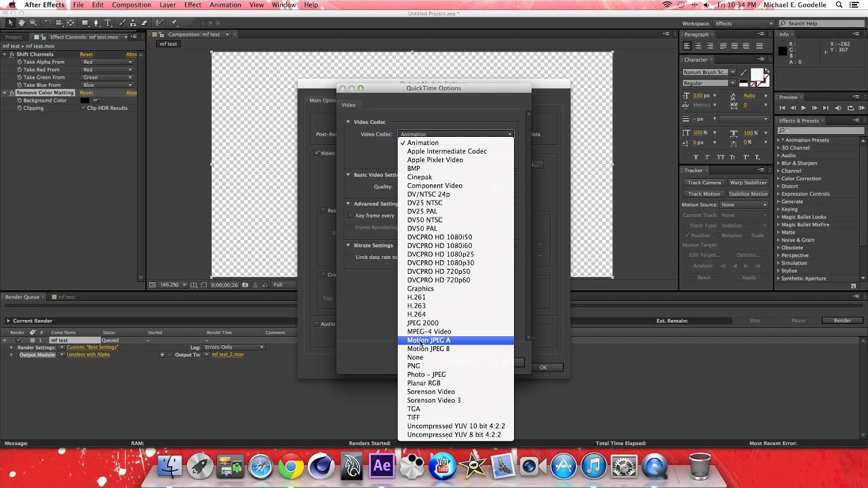Choose Apple Intermediate Codec option

click(456, 151)
